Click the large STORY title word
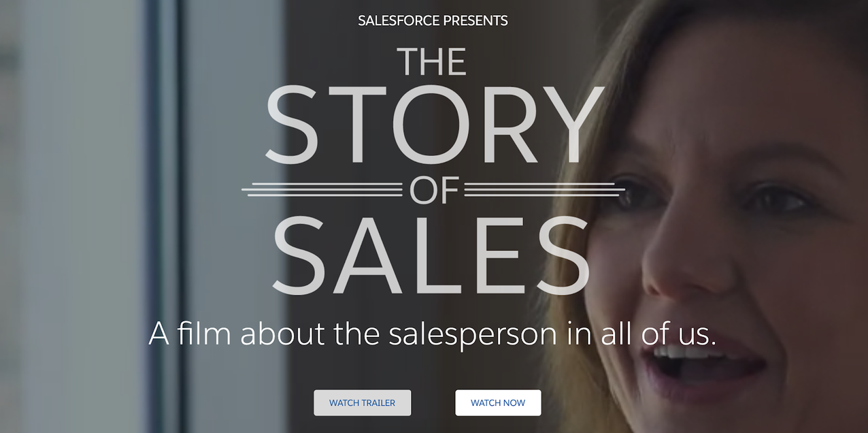This screenshot has height=433, width=868. [435, 125]
